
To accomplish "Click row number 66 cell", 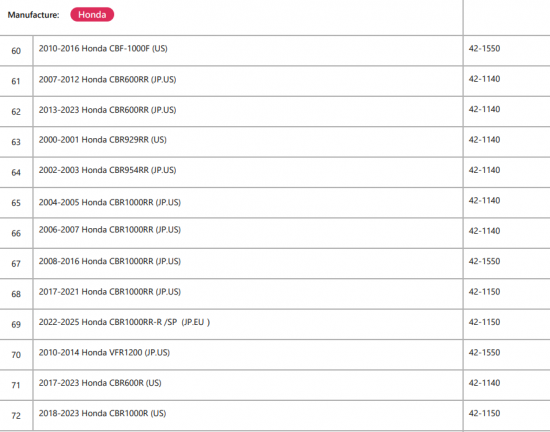I will 16,233.
